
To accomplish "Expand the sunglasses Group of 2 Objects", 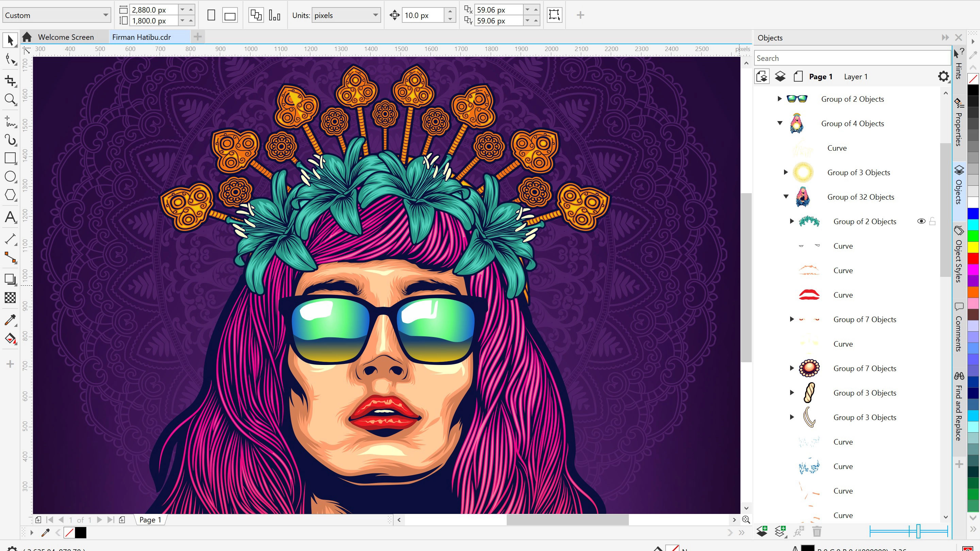I will point(779,99).
